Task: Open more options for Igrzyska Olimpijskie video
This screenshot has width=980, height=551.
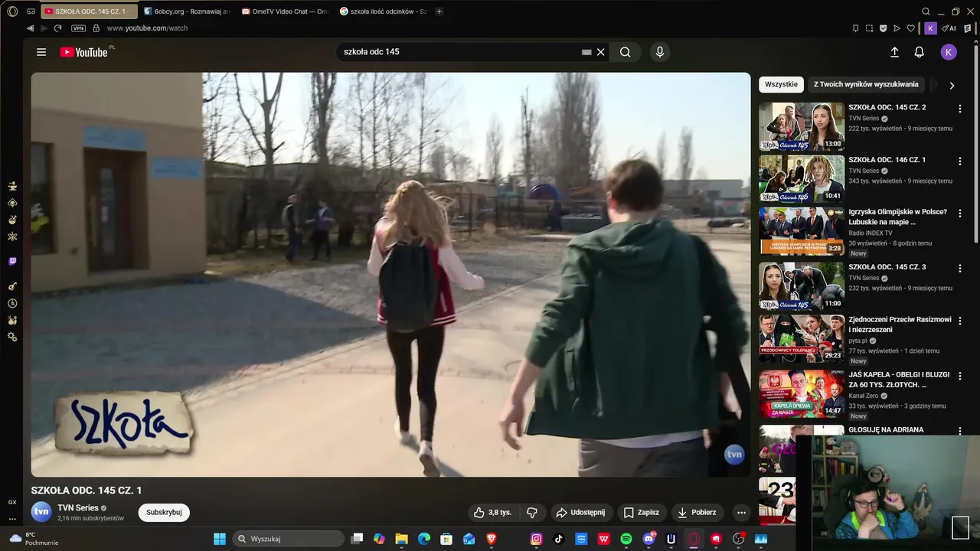Action: coord(959,214)
